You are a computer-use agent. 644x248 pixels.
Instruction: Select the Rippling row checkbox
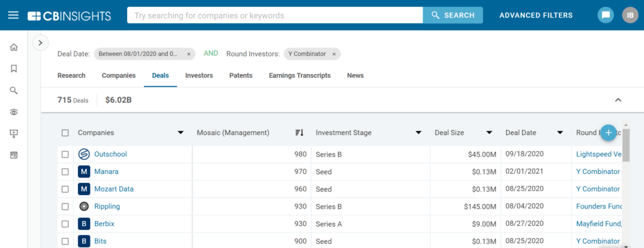[x=65, y=207]
